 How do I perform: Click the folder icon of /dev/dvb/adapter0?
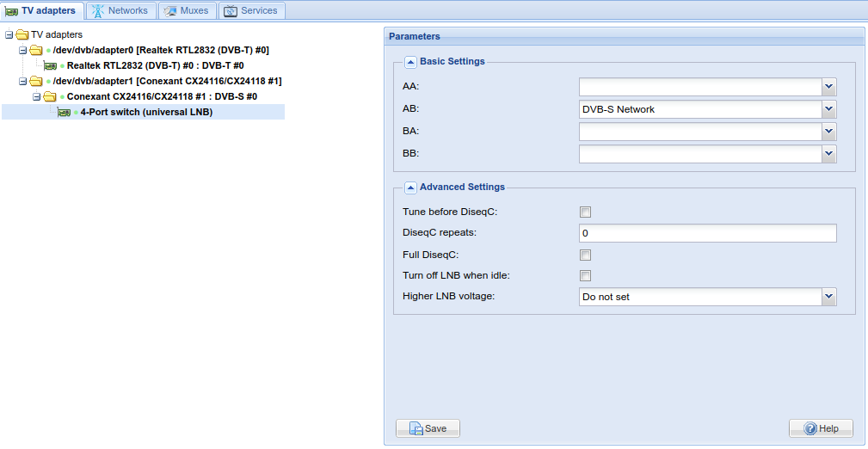36,50
